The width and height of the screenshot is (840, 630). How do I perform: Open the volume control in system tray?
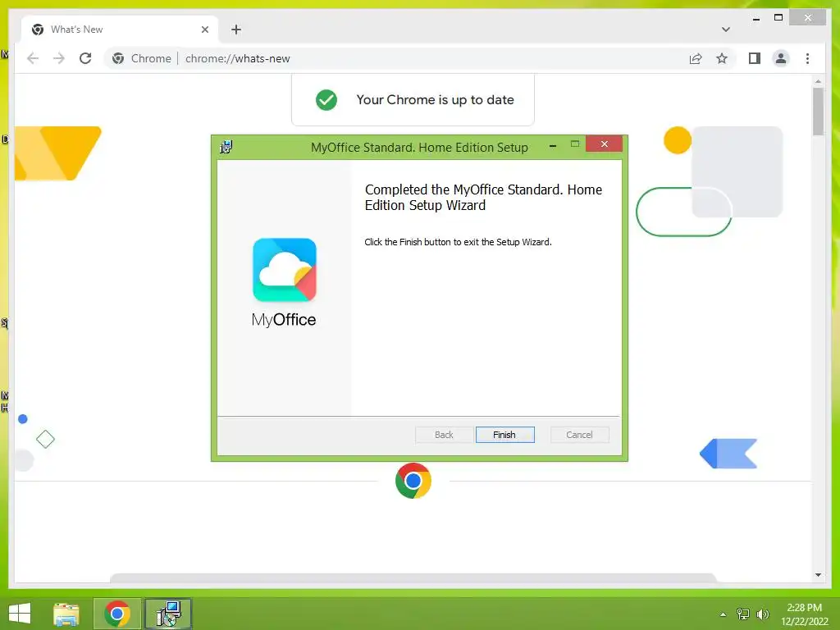click(762, 614)
